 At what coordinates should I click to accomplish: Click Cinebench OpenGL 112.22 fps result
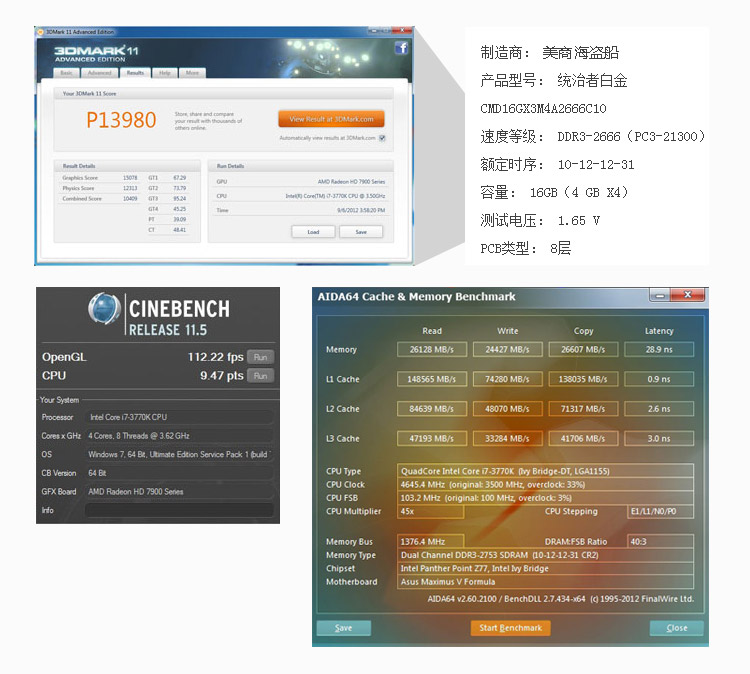click(x=215, y=357)
